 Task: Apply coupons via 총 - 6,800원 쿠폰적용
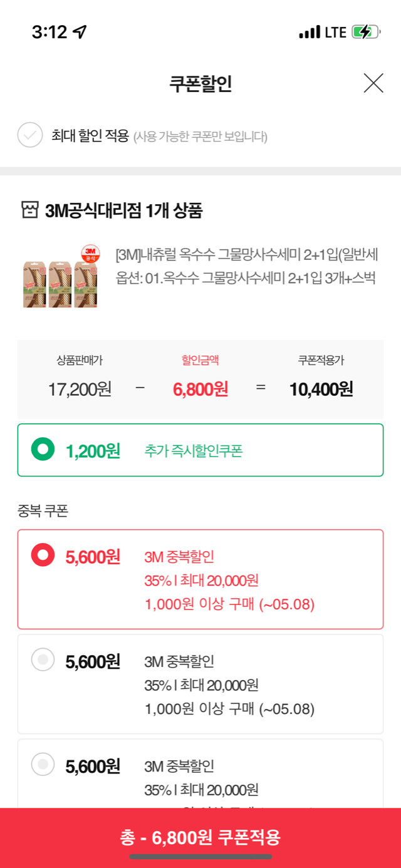(200, 837)
